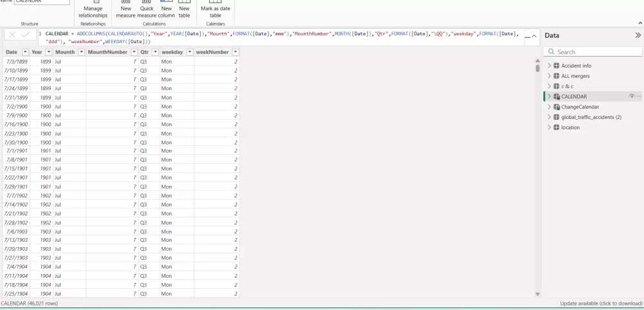644x310 pixels.
Task: Mark as date table
Action: tap(215, 10)
